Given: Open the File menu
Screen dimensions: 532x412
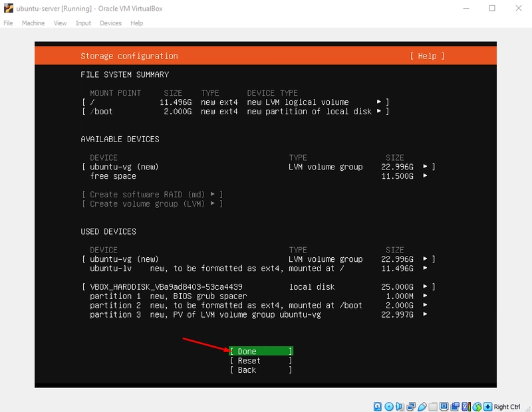Looking at the screenshot, I should pos(8,23).
